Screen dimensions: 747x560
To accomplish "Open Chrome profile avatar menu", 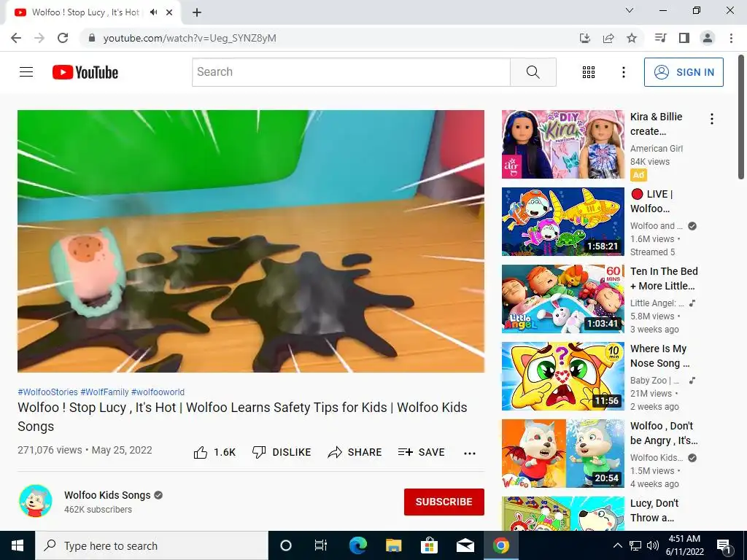I will pos(708,38).
